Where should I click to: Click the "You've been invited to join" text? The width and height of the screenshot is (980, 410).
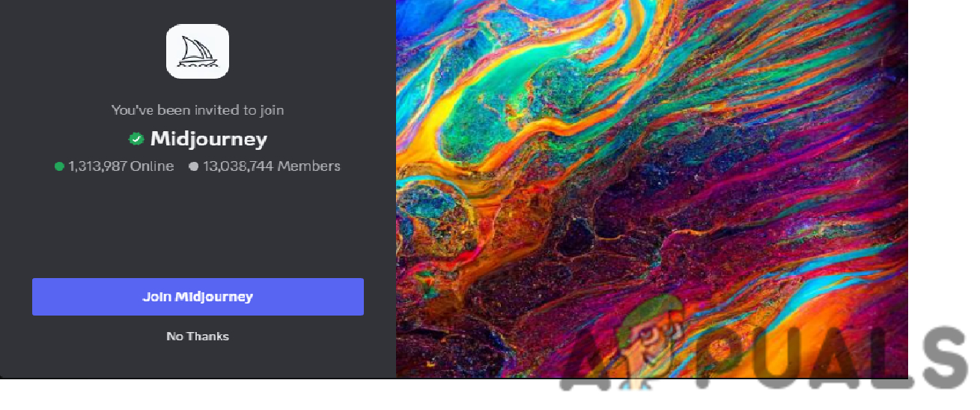[x=198, y=110]
